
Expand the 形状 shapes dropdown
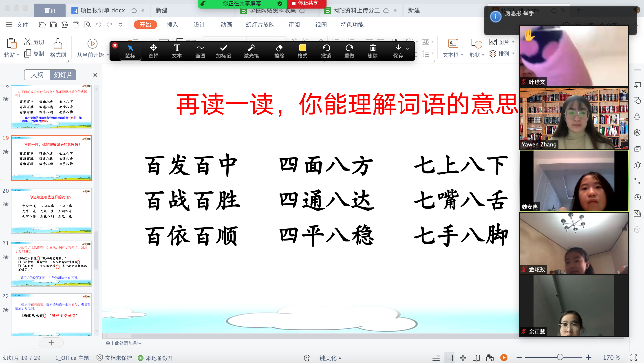click(483, 55)
